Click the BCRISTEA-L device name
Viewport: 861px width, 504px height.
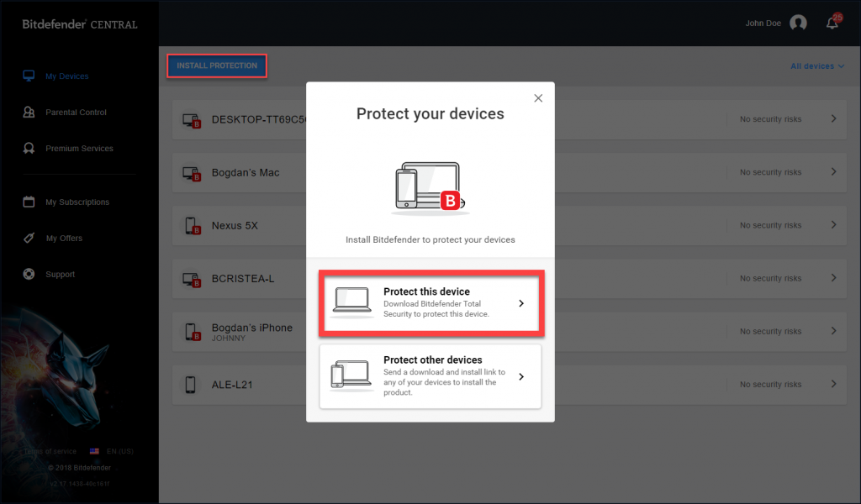tap(243, 279)
